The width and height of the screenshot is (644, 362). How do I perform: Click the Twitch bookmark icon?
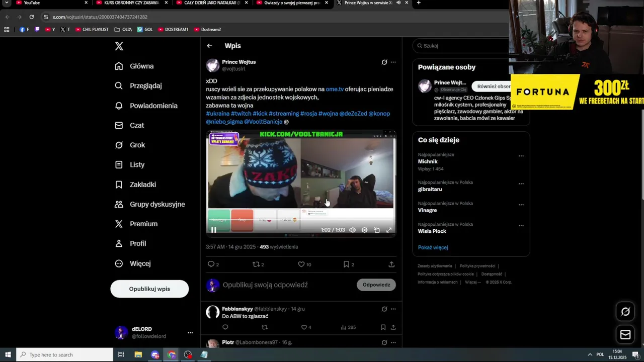pos(37,30)
